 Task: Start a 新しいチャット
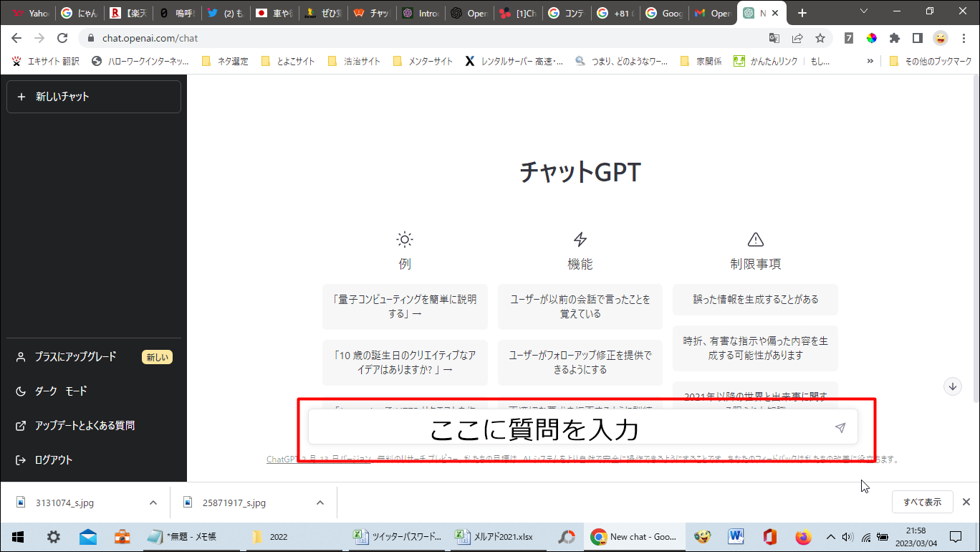pos(94,97)
